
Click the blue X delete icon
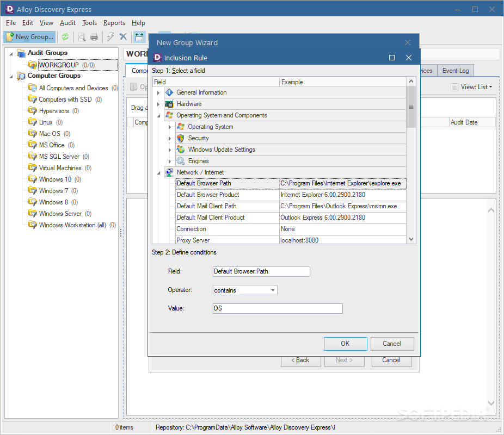click(123, 37)
